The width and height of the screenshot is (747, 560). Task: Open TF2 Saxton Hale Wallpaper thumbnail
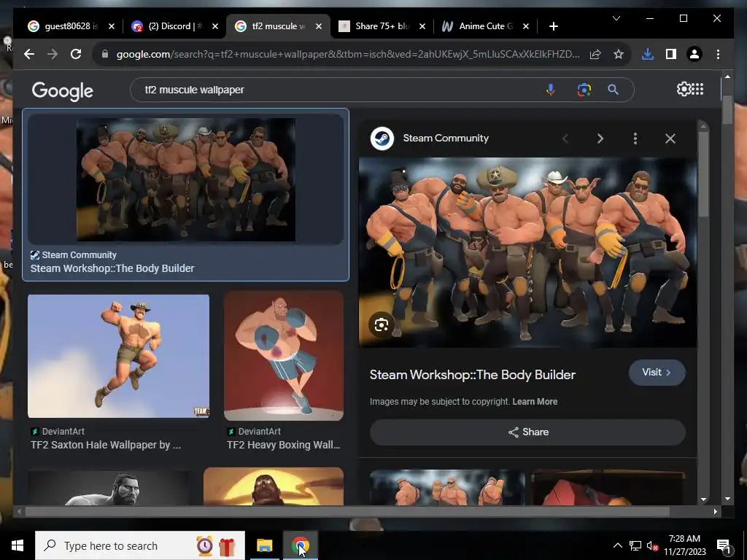click(x=119, y=356)
